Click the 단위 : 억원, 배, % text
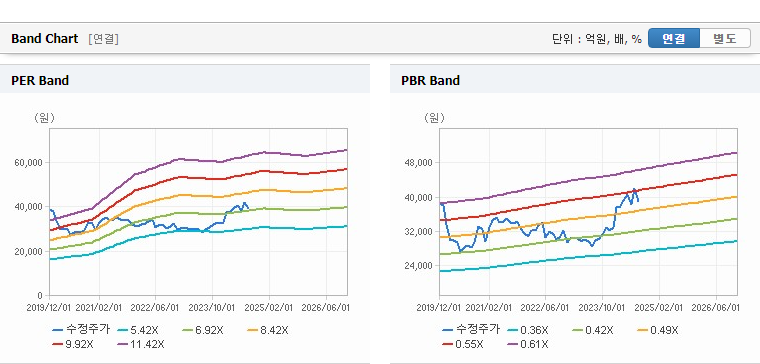This screenshot has height=364, width=760. (x=597, y=39)
